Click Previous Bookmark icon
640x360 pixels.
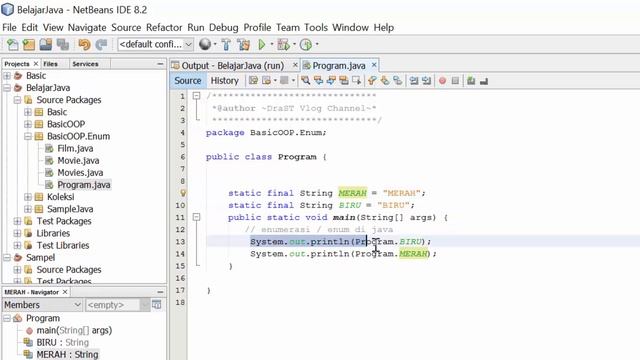pyautogui.click(x=372, y=81)
